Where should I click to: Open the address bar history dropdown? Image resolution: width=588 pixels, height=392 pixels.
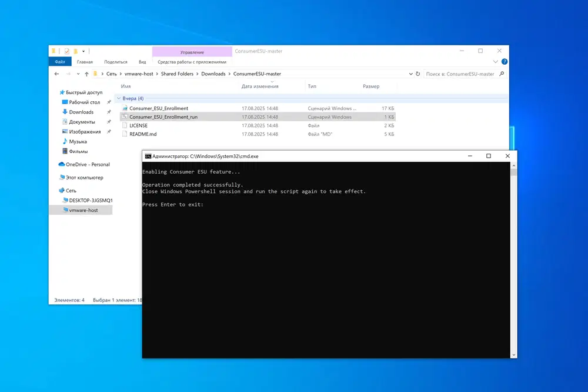point(410,74)
